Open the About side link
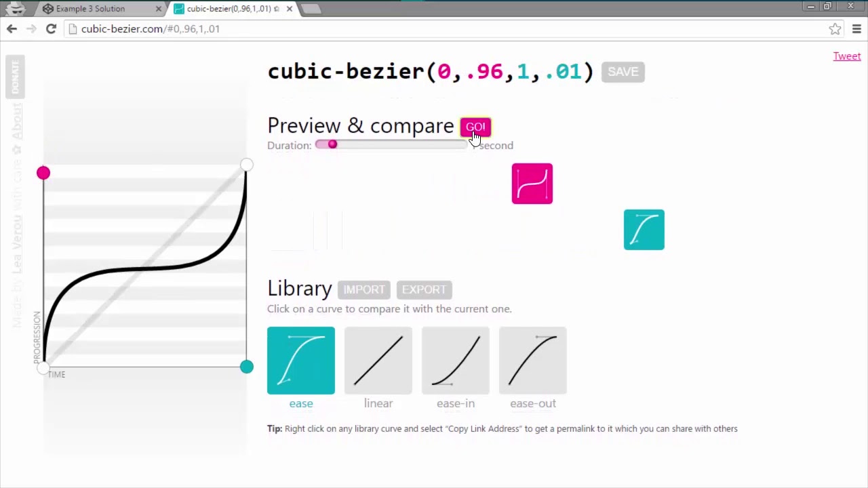868x488 pixels. pyautogui.click(x=17, y=121)
